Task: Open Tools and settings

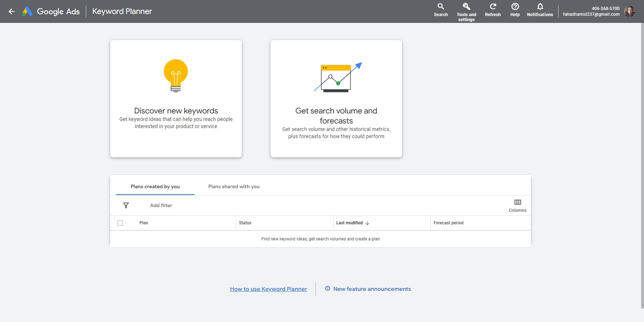Action: 466,9
